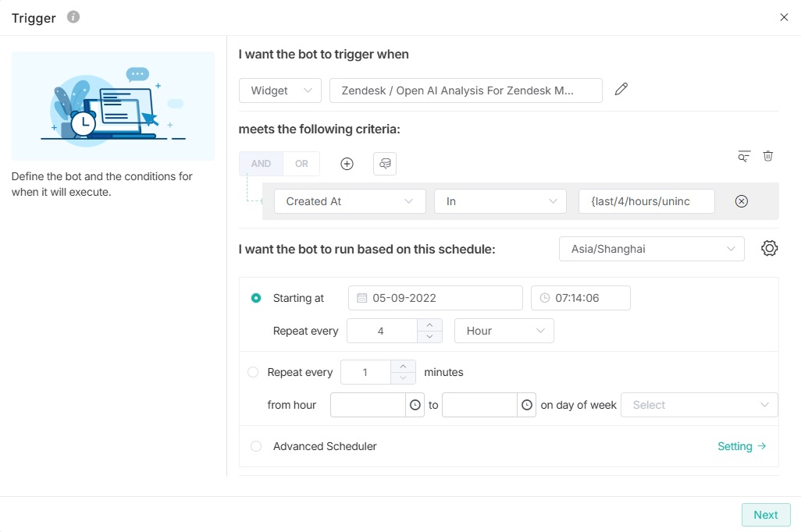Image resolution: width=801 pixels, height=532 pixels.
Task: Click the add criteria group icon
Action: pos(385,164)
